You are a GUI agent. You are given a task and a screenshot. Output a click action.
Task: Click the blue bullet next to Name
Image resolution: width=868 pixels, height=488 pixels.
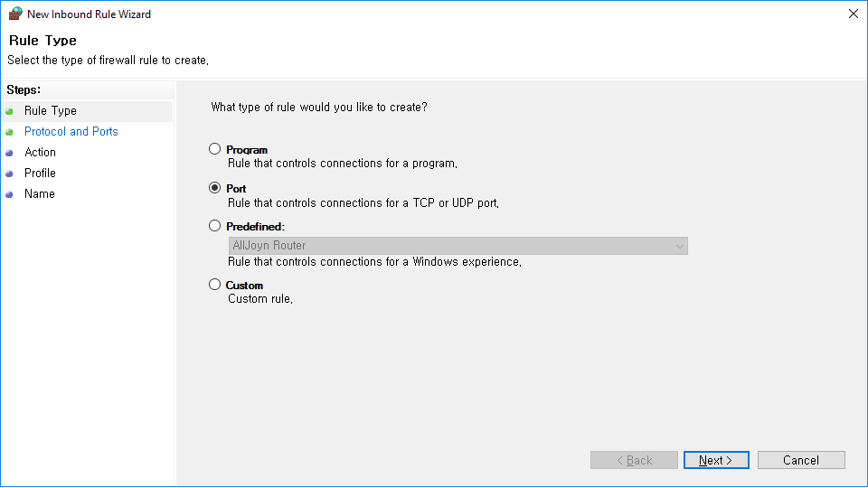9,194
